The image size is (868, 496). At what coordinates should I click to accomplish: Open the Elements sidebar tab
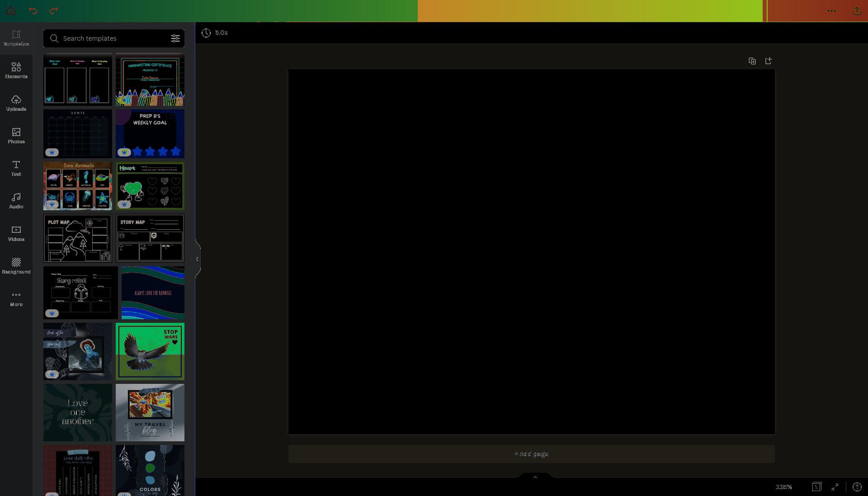point(16,71)
